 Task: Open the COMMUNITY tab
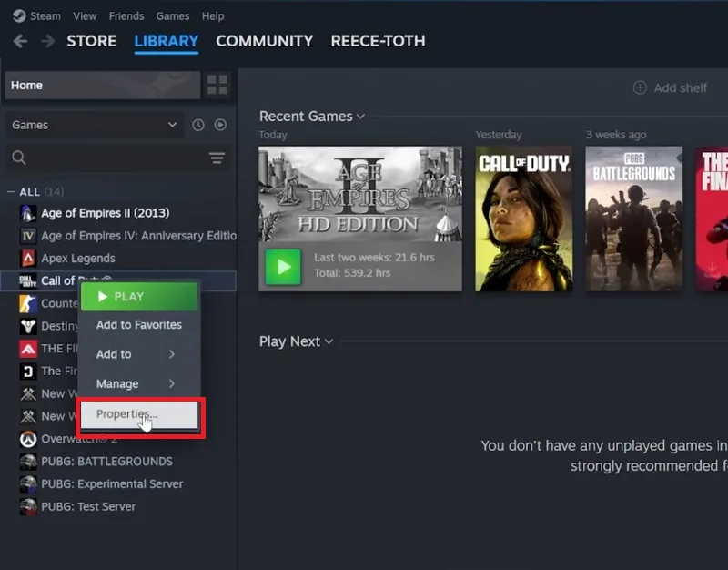[x=265, y=41]
